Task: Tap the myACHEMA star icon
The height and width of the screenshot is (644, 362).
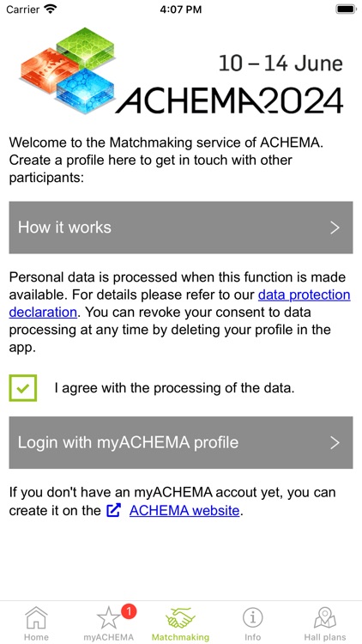Action: [108, 618]
